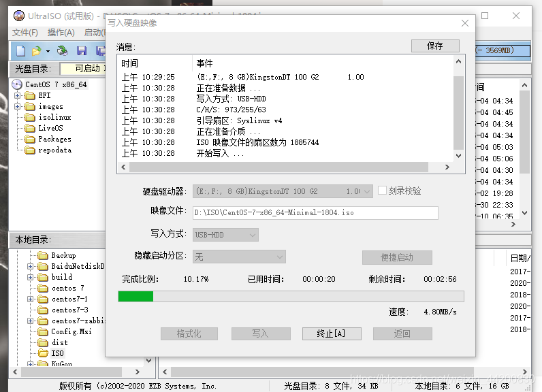
Task: Open the 写入方式 USB-HDD dropdown
Action: (225, 235)
